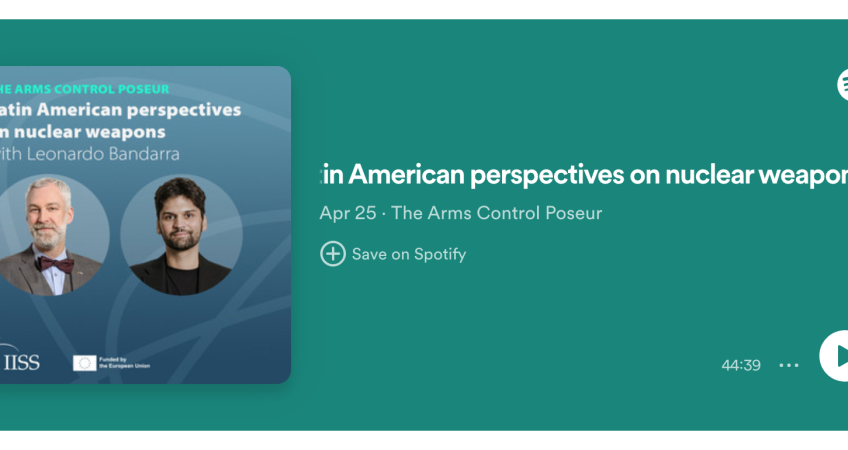Click the Spotify logo icon
The height and width of the screenshot is (450, 848).
coord(843,84)
